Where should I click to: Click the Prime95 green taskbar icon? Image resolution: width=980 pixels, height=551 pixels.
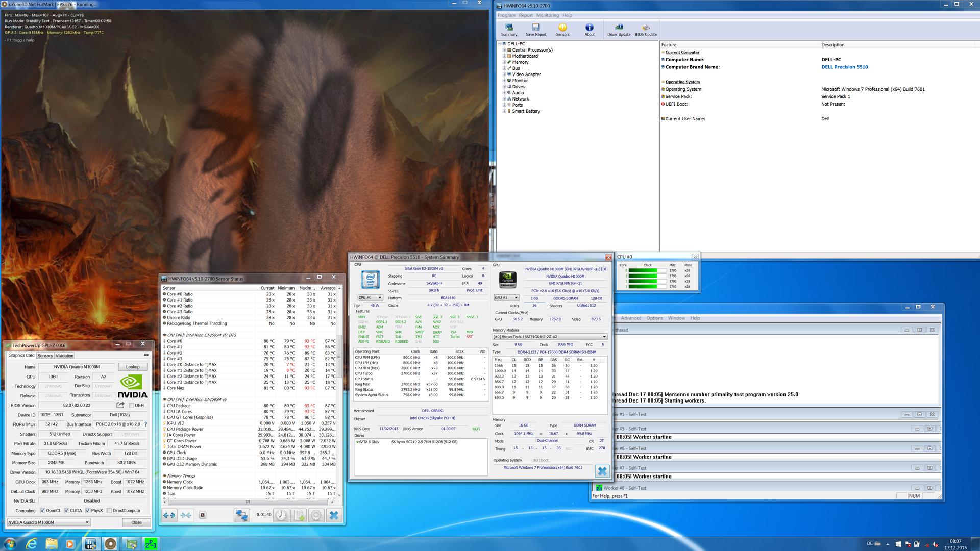[151, 544]
